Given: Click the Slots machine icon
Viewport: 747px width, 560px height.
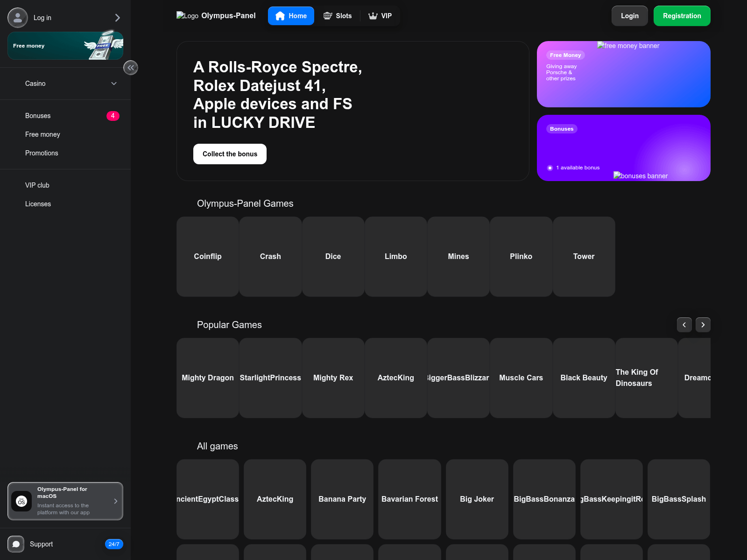Looking at the screenshot, I should click(x=328, y=16).
